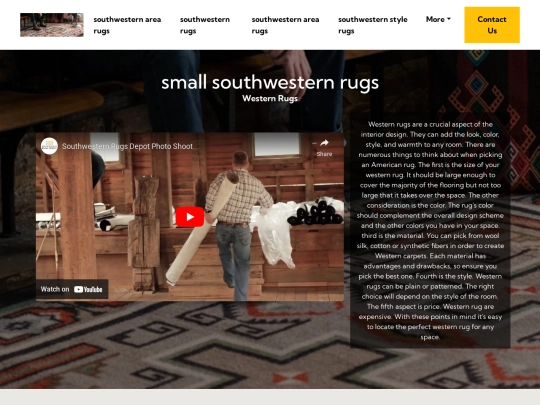Open video title Southwestern Rugs Depot Photo Shoot

pos(127,146)
